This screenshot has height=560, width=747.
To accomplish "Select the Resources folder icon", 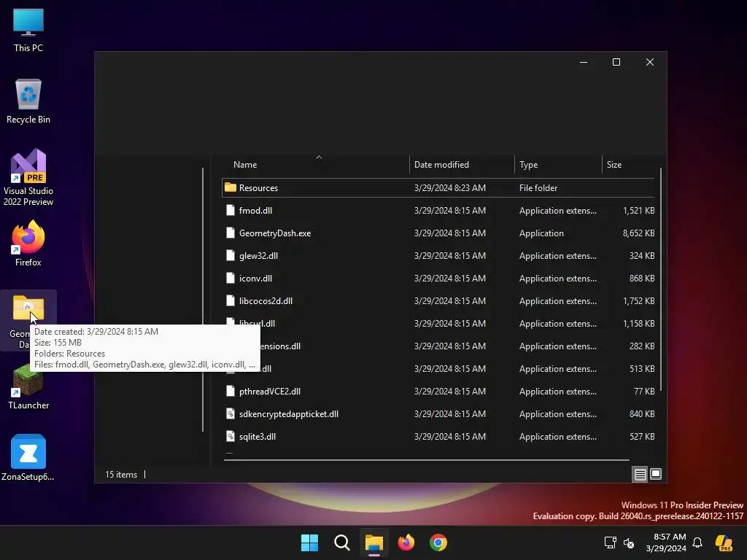I will (x=231, y=187).
